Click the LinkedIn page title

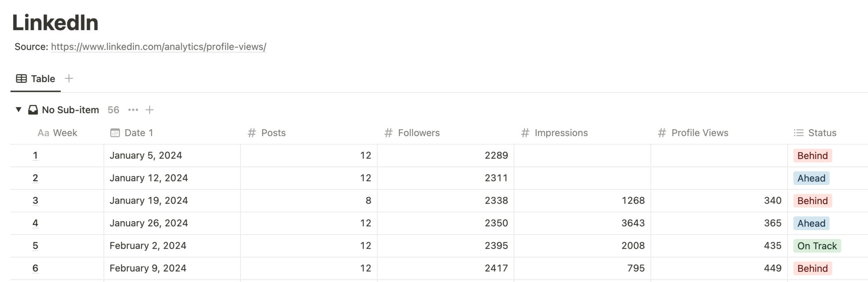pos(55,22)
